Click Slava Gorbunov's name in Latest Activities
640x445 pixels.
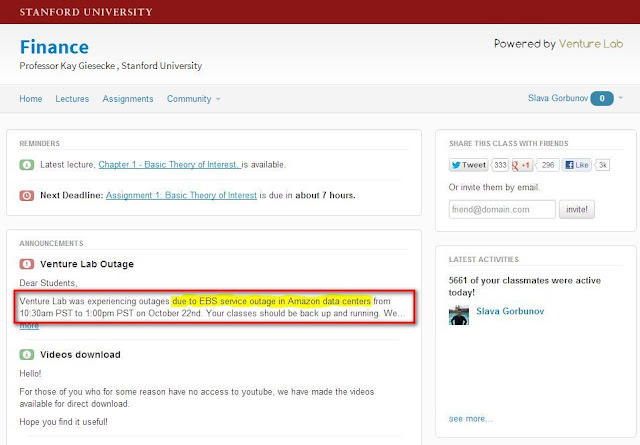[x=510, y=311]
